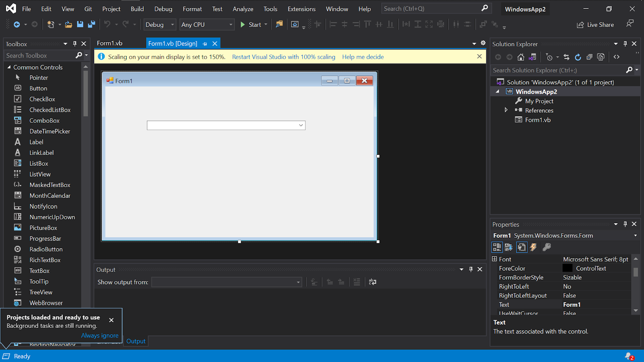Screen dimensions: 644x362
Task: Start debugging with the green Start button
Action: click(251, 25)
